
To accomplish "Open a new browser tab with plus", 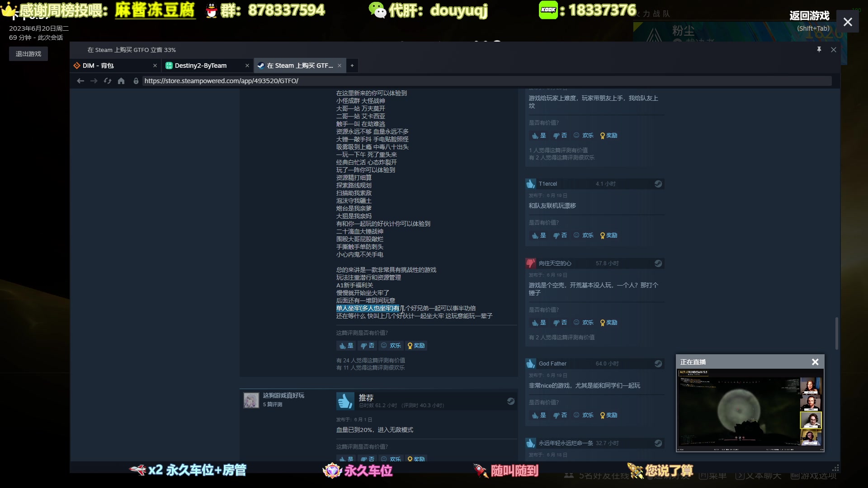I will (352, 66).
